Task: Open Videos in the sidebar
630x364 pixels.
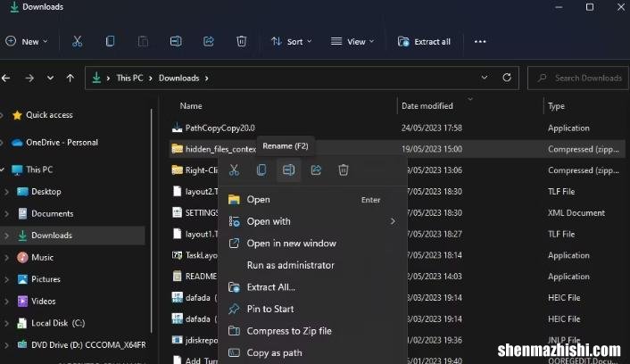Action: [x=44, y=302]
